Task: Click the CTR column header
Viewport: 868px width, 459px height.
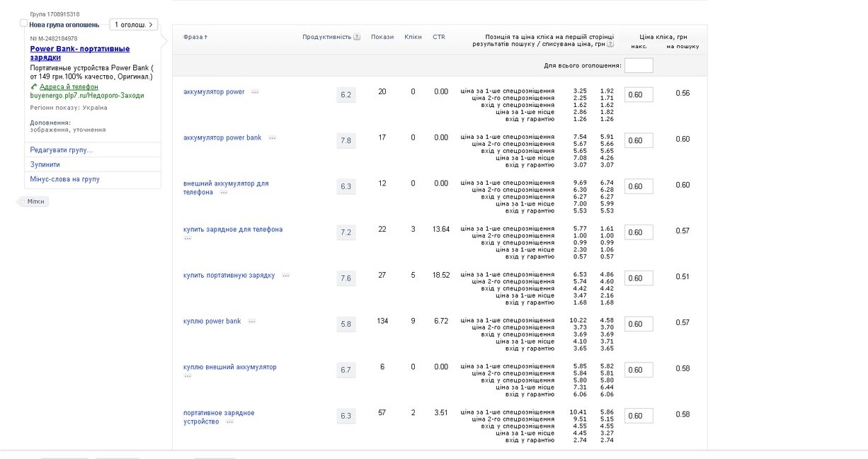Action: click(x=439, y=37)
